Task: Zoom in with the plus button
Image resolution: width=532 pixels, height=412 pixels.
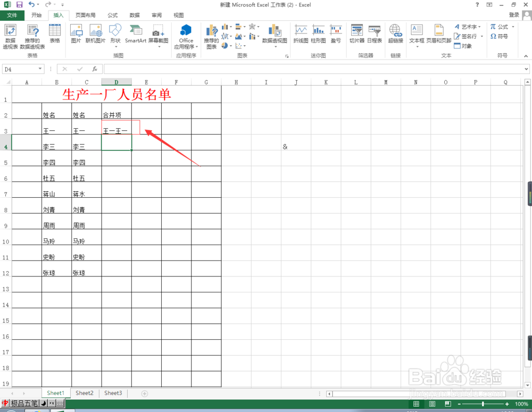Action: [x=507, y=404]
